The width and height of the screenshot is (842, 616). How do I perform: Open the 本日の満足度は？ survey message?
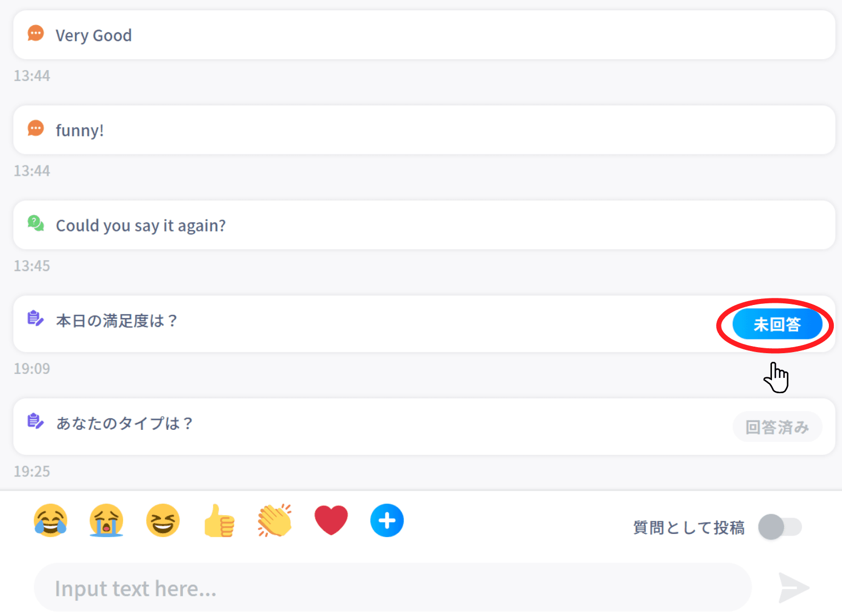pos(328,321)
